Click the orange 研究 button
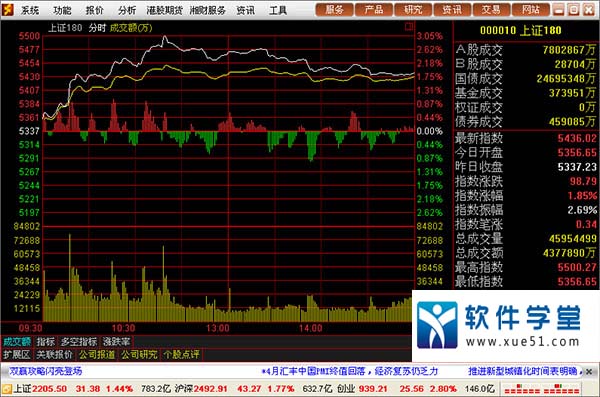Screen dimensions: 600x397 click(x=413, y=10)
